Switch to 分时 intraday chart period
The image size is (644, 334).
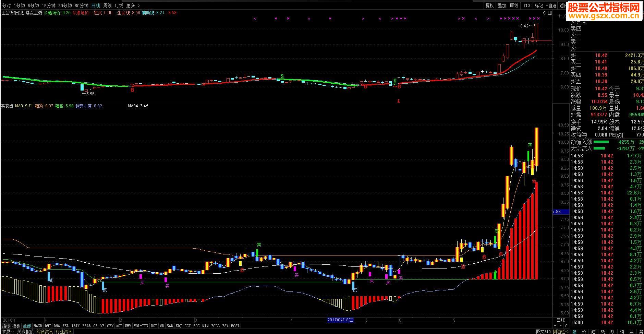click(6, 5)
